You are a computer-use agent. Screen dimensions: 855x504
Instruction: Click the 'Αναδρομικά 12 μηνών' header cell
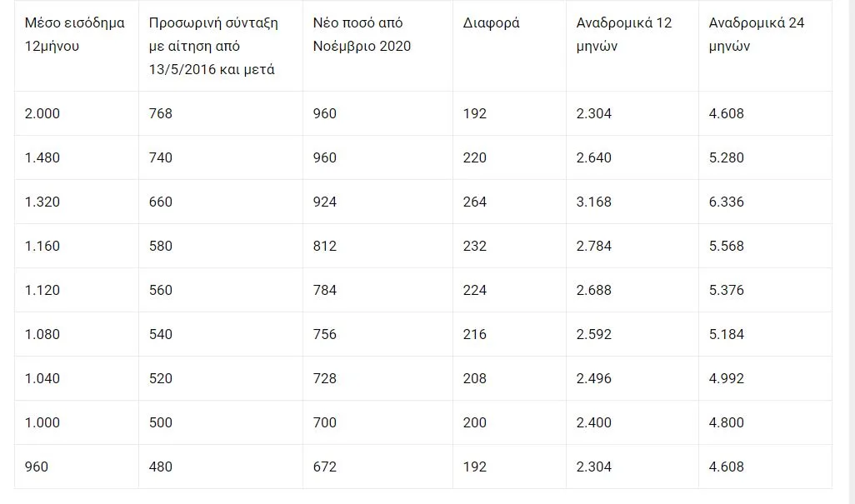[624, 34]
